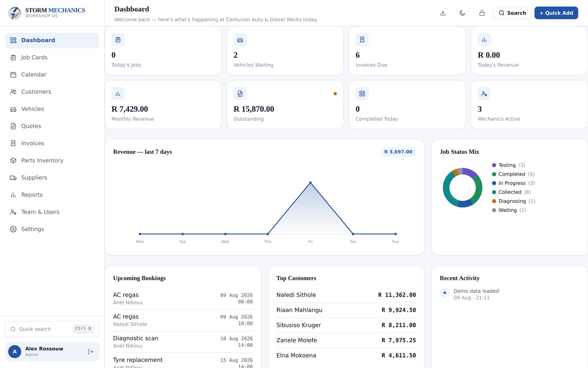Click the Storm Mechanics logo
This screenshot has height=368, width=588.
pos(15,13)
